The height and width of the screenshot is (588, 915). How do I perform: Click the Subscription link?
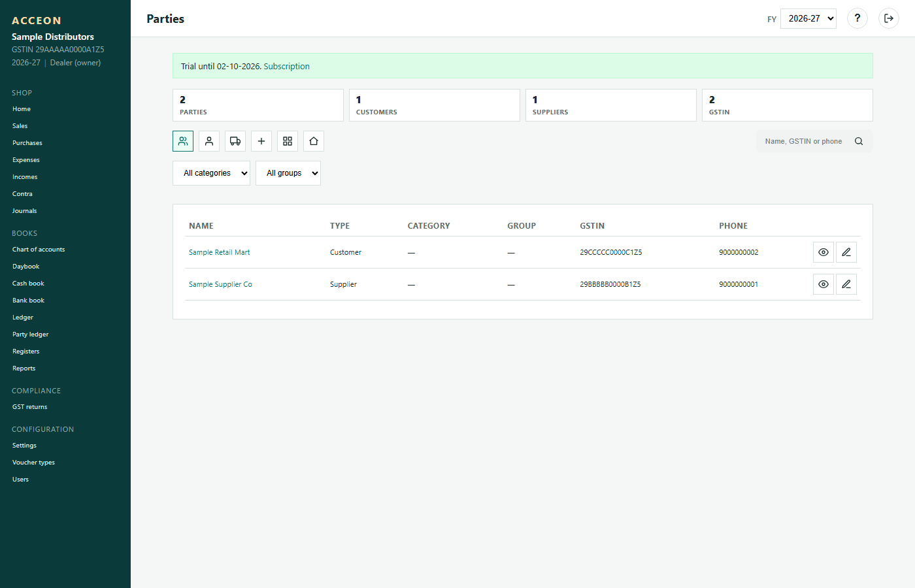click(x=286, y=67)
